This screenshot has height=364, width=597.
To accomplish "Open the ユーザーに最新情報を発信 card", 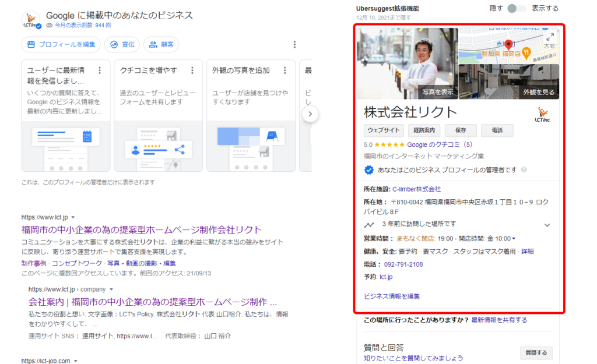I will click(66, 115).
